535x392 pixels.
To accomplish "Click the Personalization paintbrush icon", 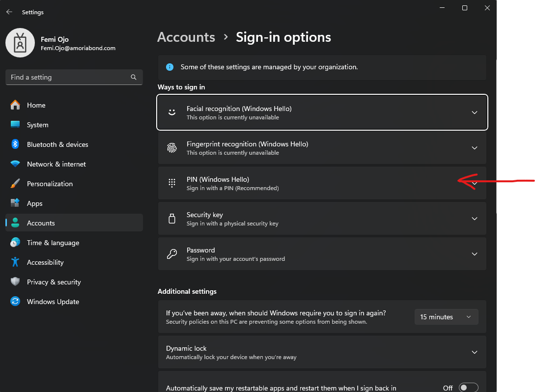I will pos(15,184).
